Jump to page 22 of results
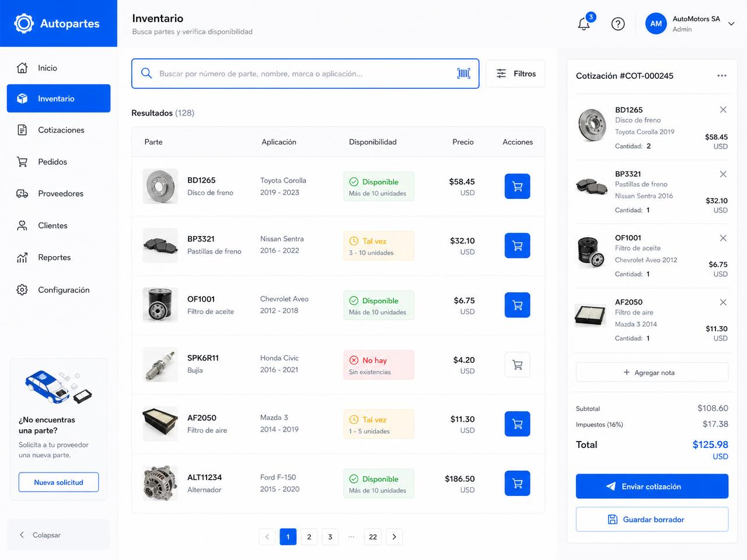747x560 pixels. tap(373, 537)
